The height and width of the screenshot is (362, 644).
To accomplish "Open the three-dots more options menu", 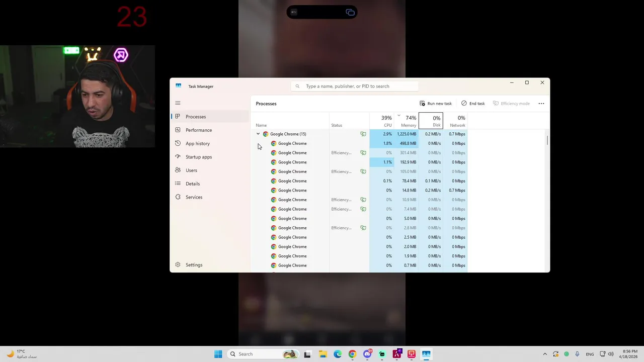I will click(541, 104).
